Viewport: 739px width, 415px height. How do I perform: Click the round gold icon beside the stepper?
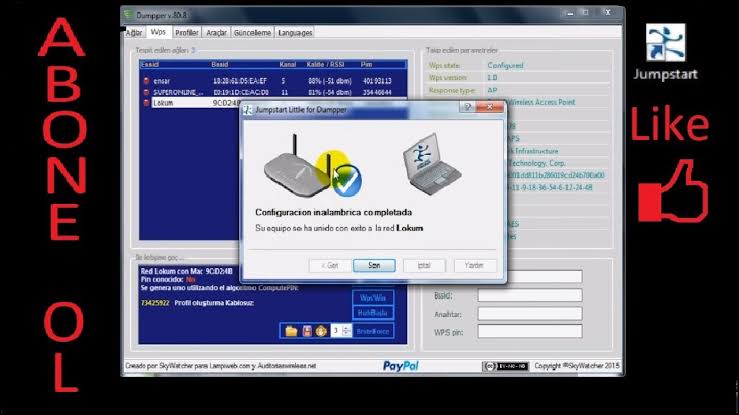(321, 331)
